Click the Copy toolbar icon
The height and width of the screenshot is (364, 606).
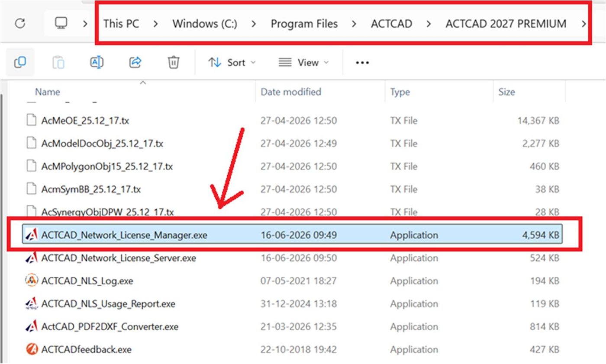click(x=20, y=63)
